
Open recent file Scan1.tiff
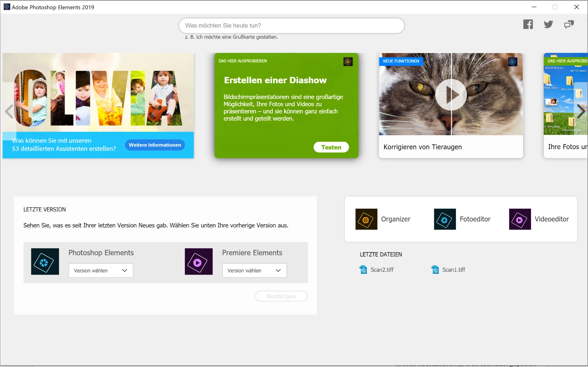point(454,270)
